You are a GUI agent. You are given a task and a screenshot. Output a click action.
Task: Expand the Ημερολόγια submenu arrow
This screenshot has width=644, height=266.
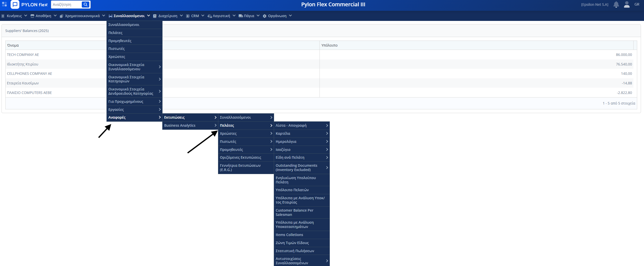click(327, 141)
